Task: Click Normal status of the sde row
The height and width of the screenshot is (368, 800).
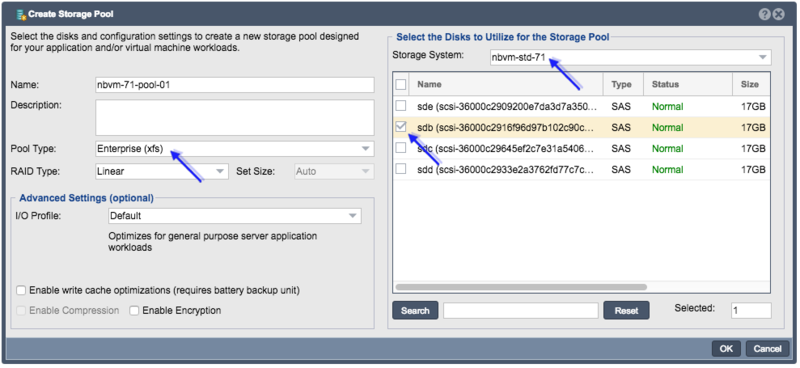Action: [x=667, y=107]
